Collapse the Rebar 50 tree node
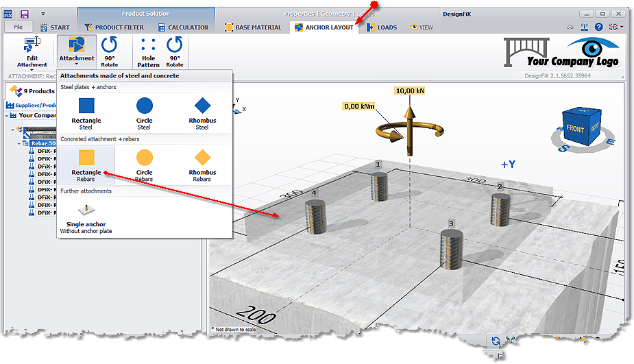 click(19, 143)
